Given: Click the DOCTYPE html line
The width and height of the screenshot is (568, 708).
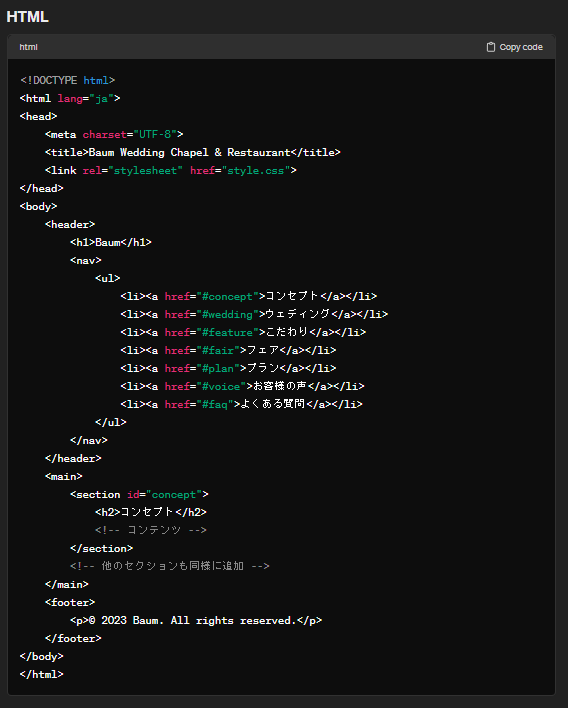Looking at the screenshot, I should point(68,80).
